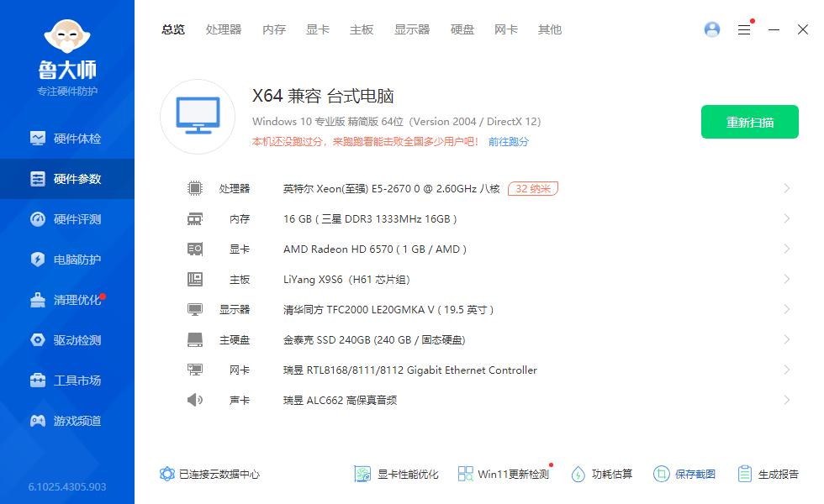
Task: Expand the 处理器 row chevron arrow
Action: click(x=786, y=189)
